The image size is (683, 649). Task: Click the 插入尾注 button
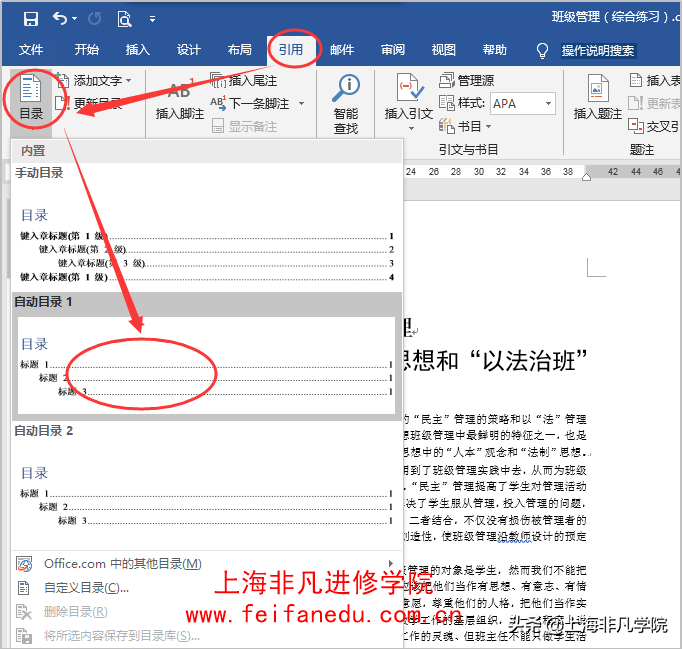(244, 81)
